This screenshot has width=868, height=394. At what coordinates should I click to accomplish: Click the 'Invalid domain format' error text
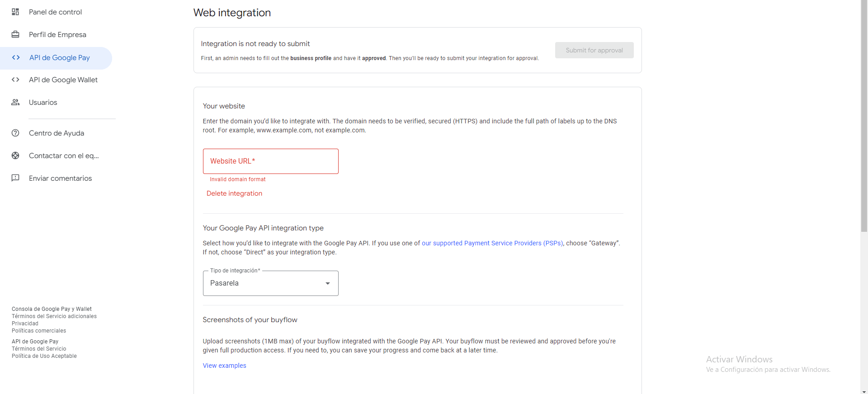[238, 179]
